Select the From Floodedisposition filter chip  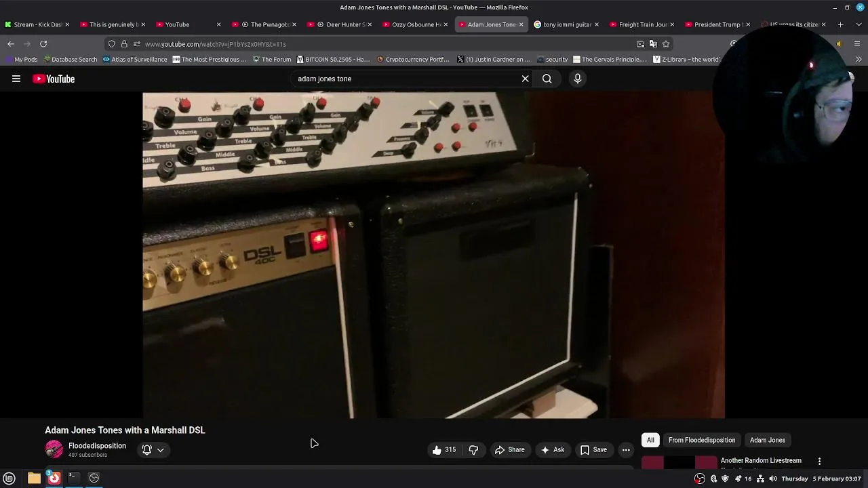click(702, 440)
